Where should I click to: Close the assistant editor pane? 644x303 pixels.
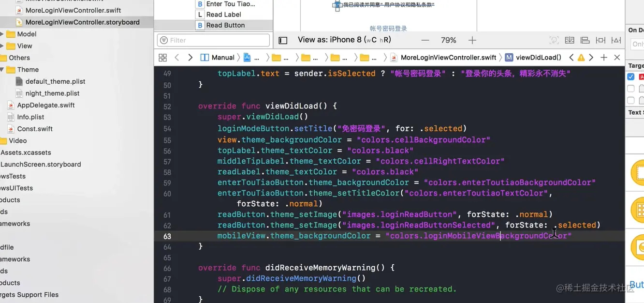pos(617,58)
